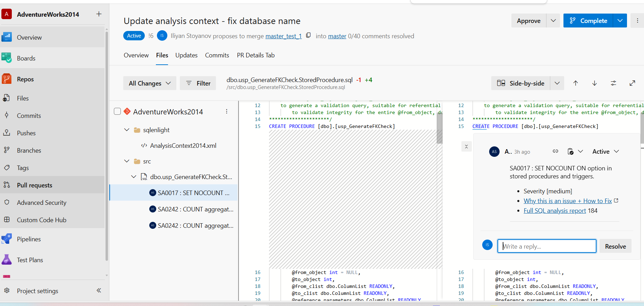Click Side-by-side view button
The image size is (644, 306).
pyautogui.click(x=520, y=83)
